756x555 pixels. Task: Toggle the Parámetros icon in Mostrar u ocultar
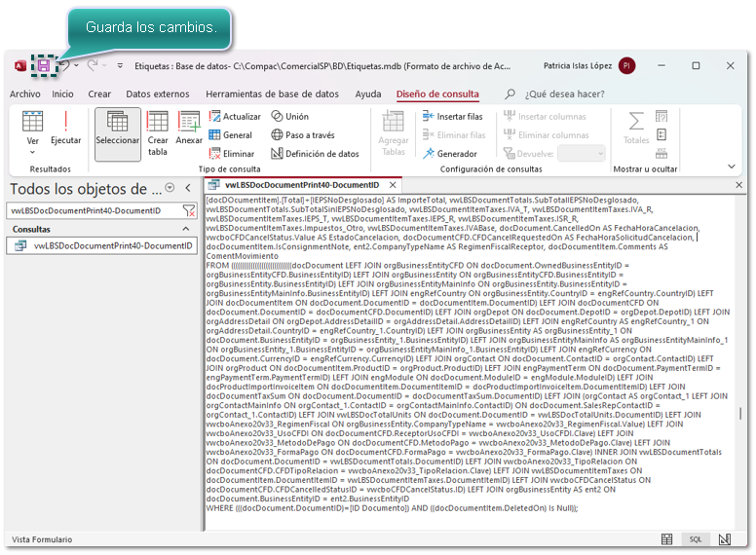pyautogui.click(x=661, y=116)
